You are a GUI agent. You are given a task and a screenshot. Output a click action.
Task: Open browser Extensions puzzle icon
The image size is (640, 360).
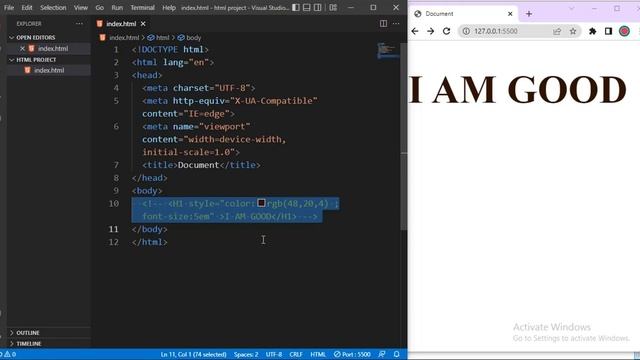(x=593, y=31)
